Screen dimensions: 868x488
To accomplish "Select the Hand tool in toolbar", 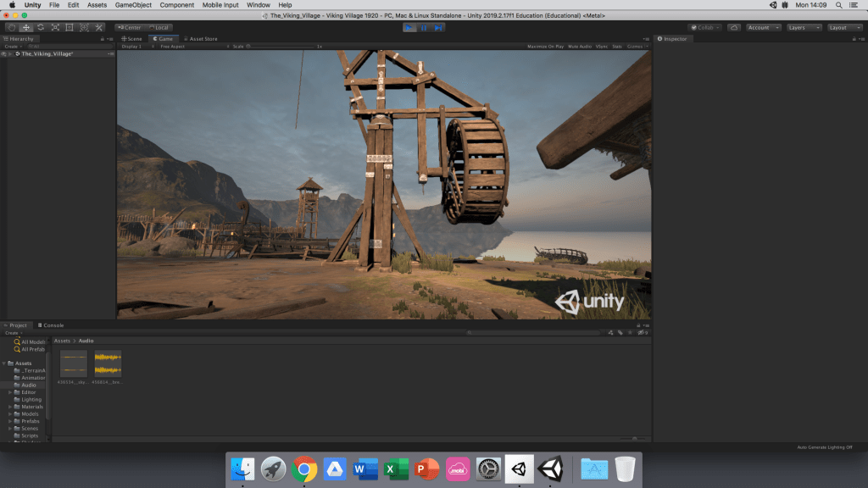I will [x=11, y=27].
